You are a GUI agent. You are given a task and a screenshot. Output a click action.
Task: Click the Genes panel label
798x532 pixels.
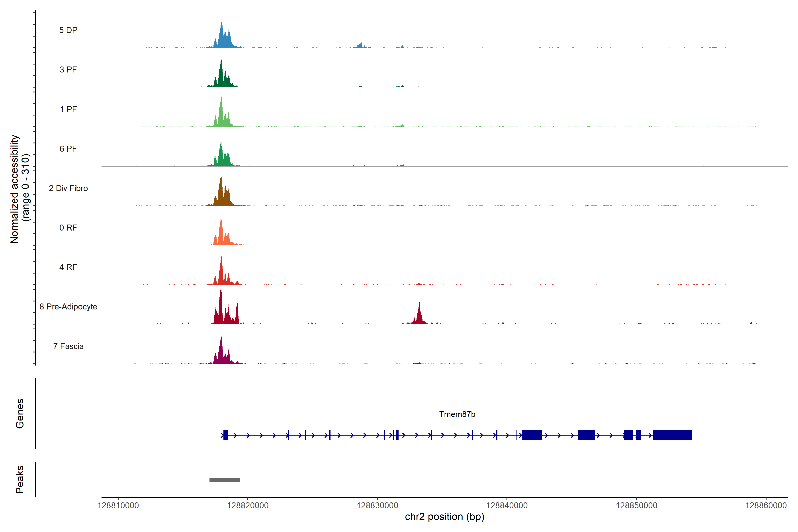[20, 414]
